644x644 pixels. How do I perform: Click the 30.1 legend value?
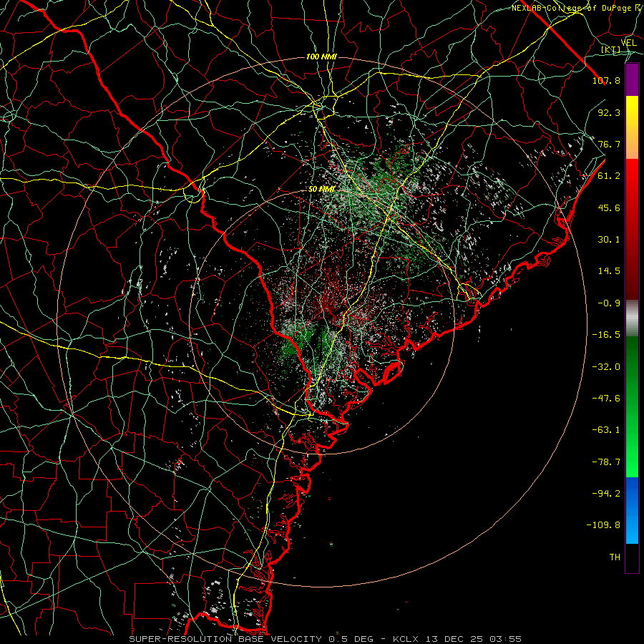tap(609, 240)
